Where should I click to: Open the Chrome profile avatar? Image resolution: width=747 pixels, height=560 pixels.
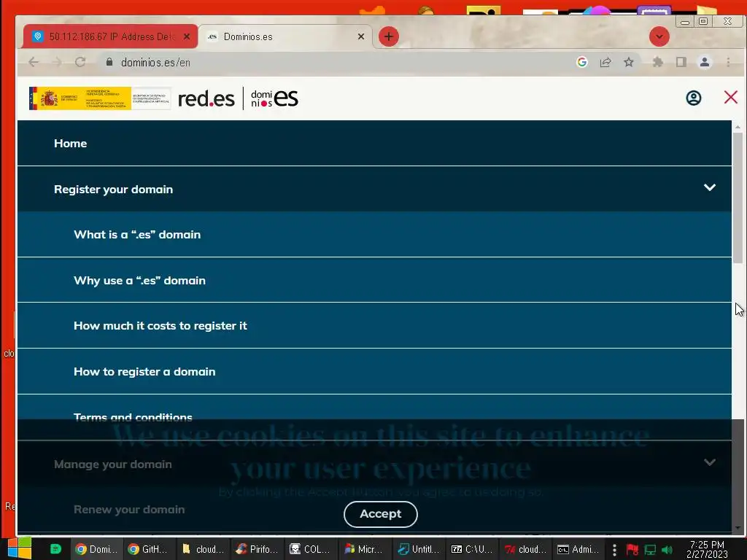[705, 62]
